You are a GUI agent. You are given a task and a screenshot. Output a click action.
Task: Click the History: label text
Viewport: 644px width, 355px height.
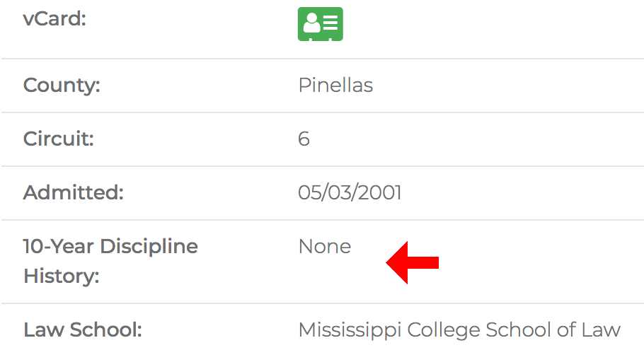(x=61, y=276)
